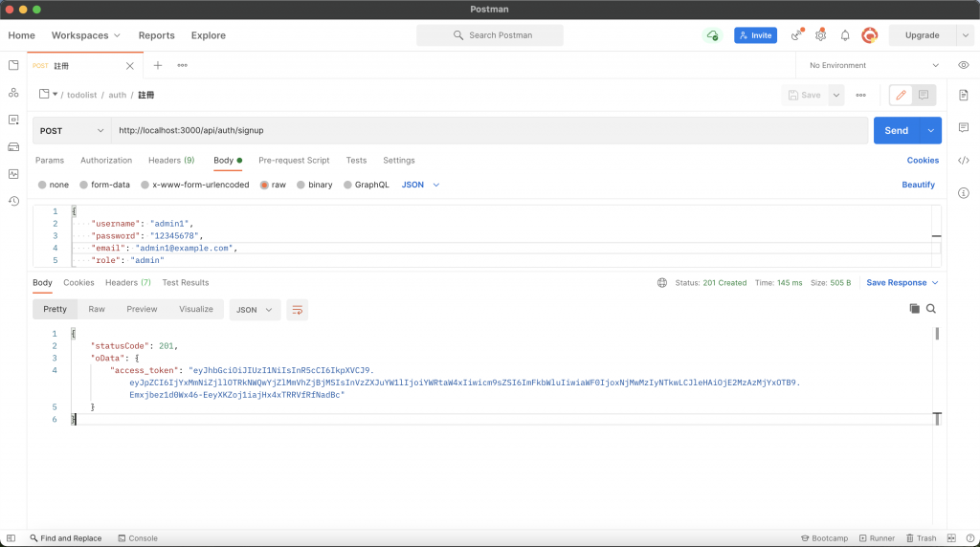Select the GraphQL body type
Screen dimensions: 980x547
pyautogui.click(x=347, y=185)
